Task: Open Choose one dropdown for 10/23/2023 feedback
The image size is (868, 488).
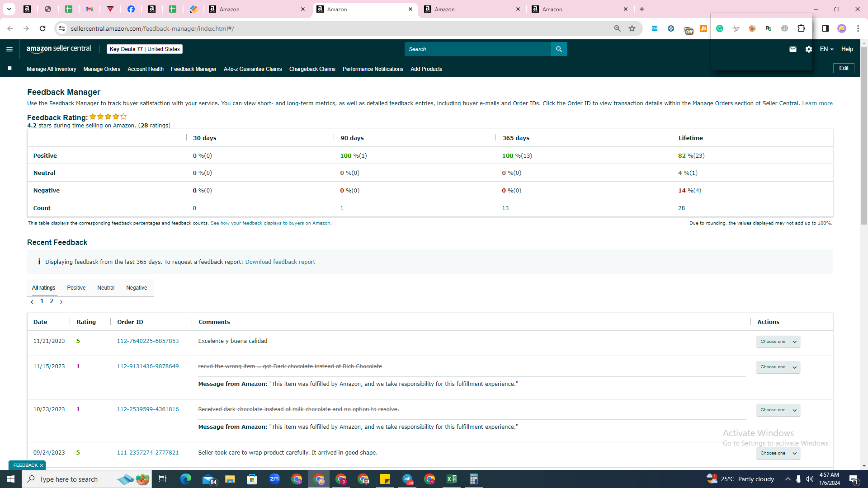Action: 778,410
